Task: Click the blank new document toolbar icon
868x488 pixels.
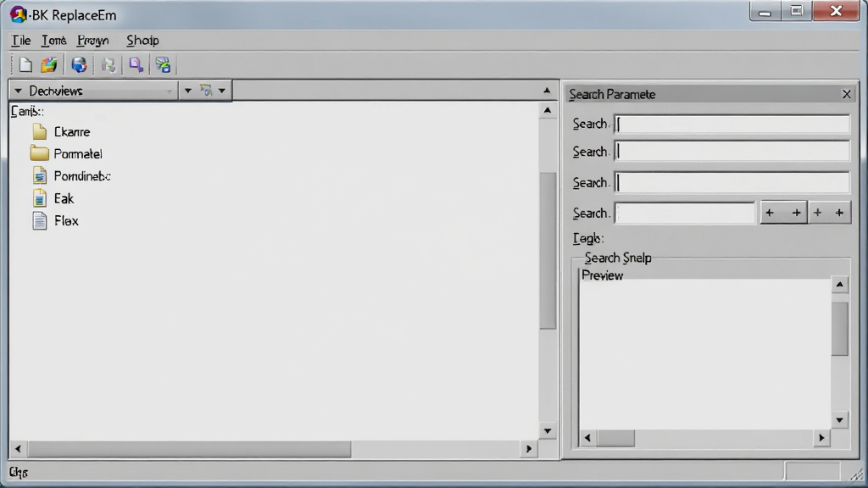Action: (x=25, y=64)
